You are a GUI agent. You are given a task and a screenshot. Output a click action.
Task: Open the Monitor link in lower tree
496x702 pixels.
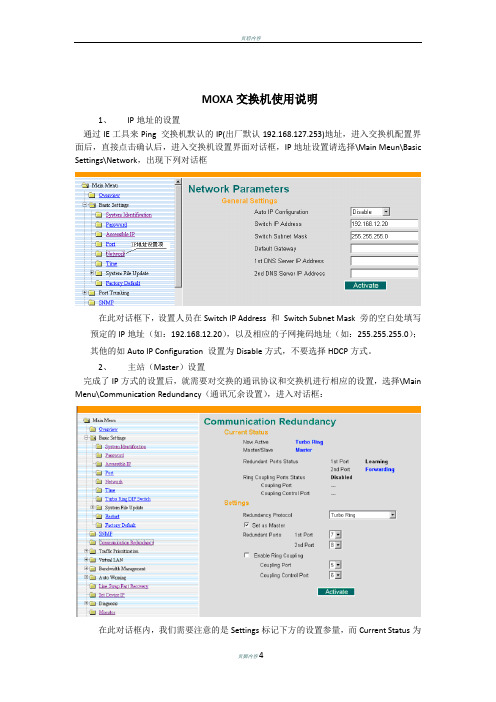107,612
